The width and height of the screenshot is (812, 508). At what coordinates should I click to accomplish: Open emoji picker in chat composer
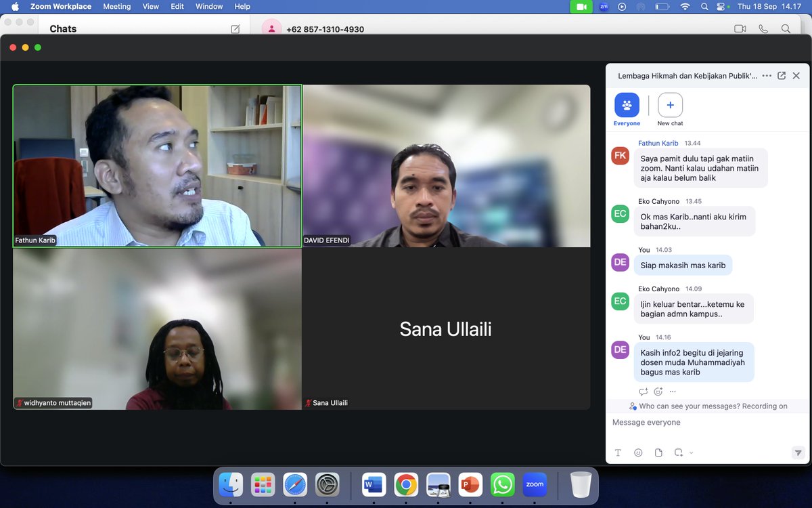click(x=638, y=452)
